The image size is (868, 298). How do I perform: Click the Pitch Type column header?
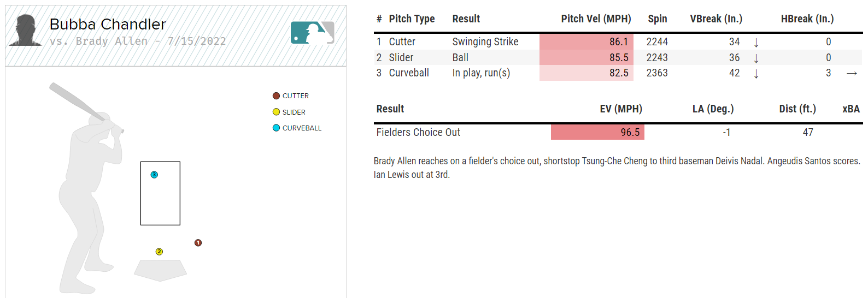[x=412, y=19]
